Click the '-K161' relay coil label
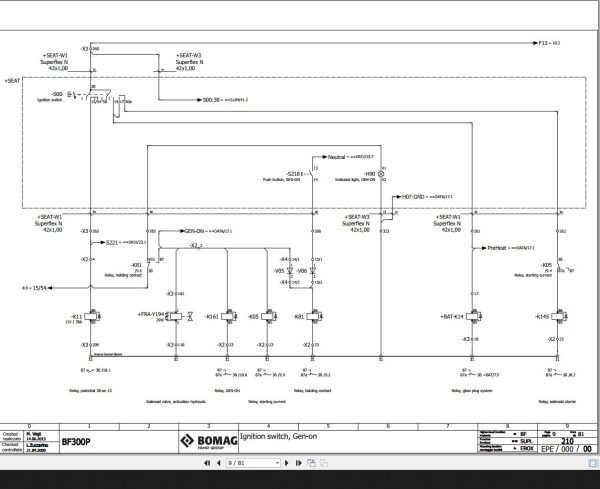The width and height of the screenshot is (600, 489). pos(211,316)
